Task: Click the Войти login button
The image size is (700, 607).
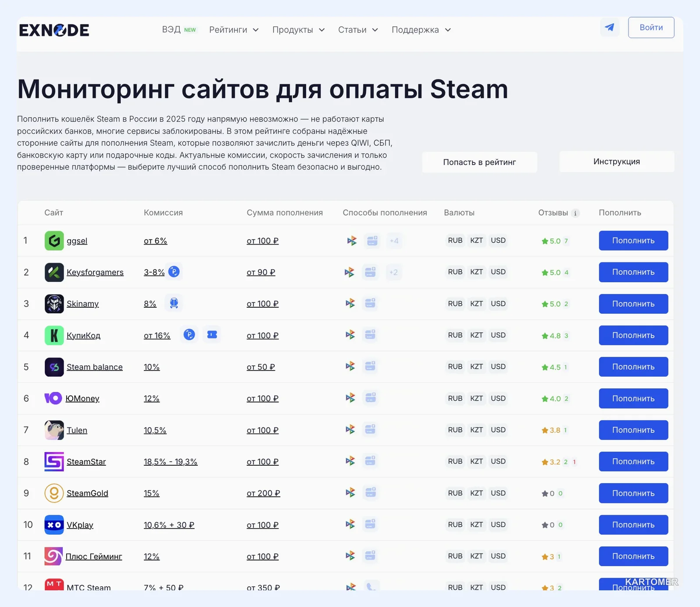Action: (x=651, y=28)
